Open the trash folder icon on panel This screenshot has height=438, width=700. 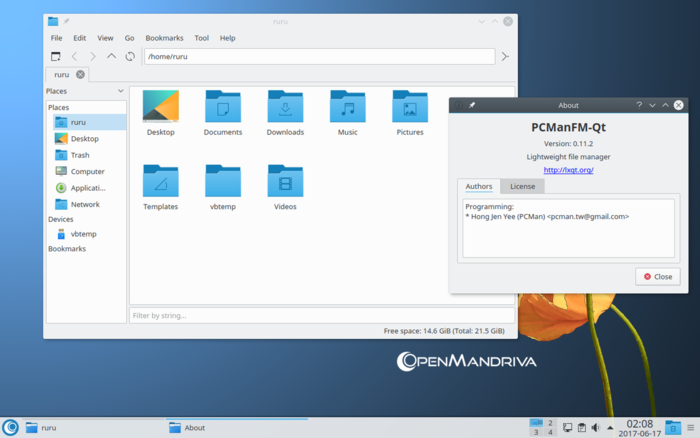tap(673, 427)
